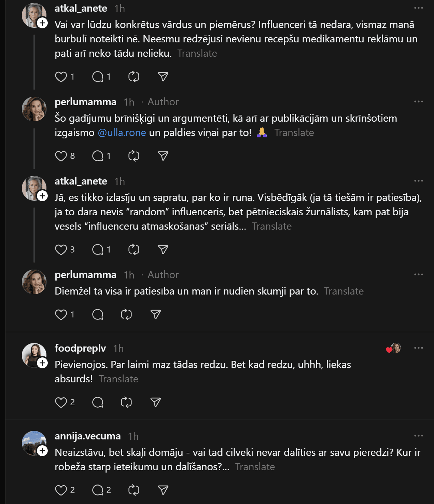Reply to foodpreplv's comment
434x504 pixels.
coord(98,403)
